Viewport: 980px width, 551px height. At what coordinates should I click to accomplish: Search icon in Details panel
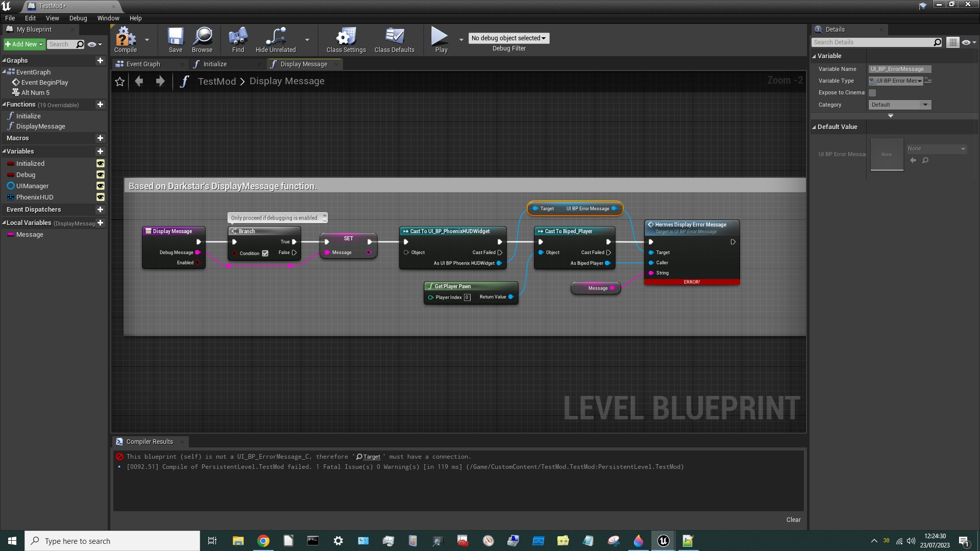coord(937,42)
